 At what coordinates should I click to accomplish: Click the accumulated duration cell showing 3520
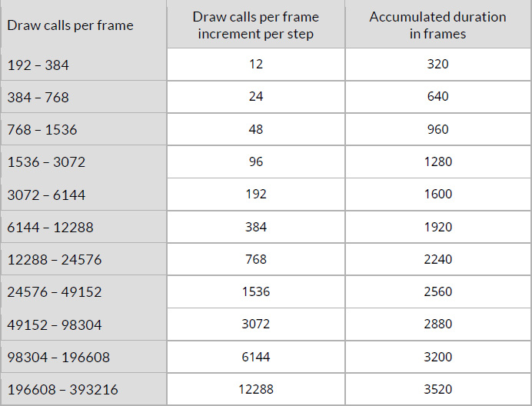[437, 389]
